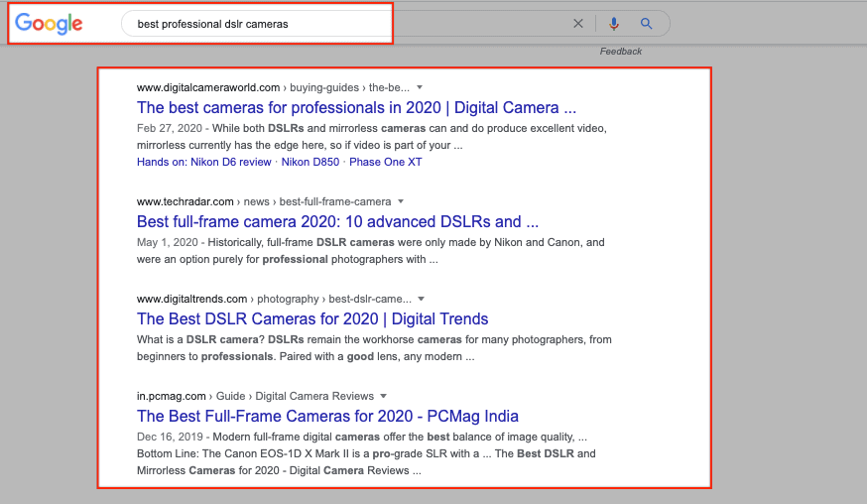Click the magnifying glass search icon
The image size is (867, 504).
click(647, 24)
